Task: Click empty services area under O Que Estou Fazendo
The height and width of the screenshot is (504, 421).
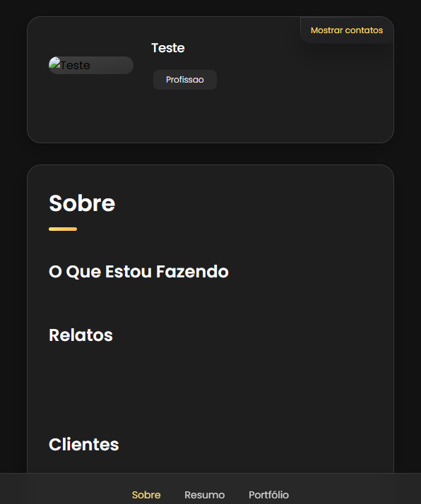Action: [x=210, y=302]
